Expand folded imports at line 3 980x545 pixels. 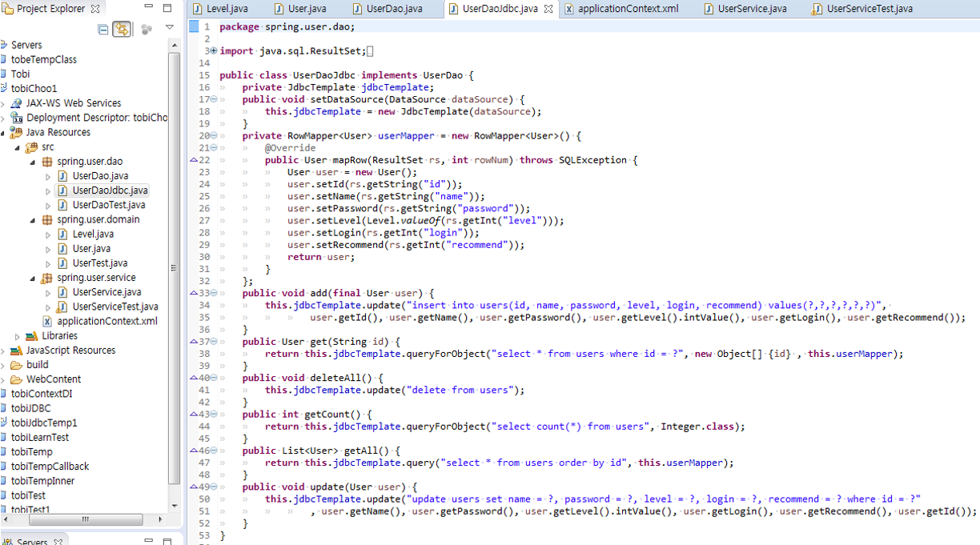click(214, 51)
